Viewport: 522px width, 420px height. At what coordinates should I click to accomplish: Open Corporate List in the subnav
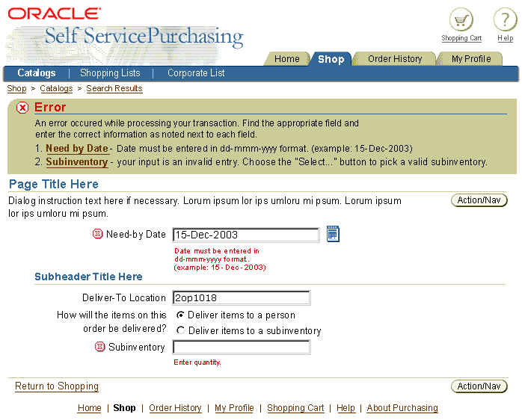(196, 73)
